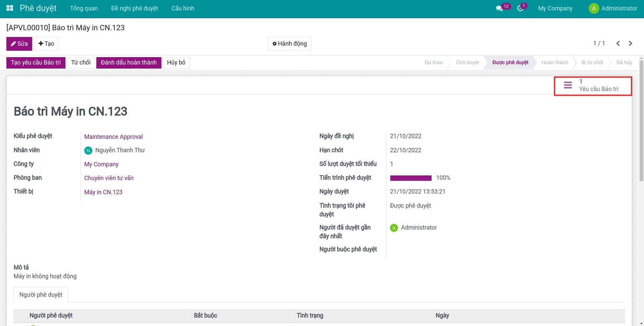Open the activities clock icon

(x=520, y=8)
